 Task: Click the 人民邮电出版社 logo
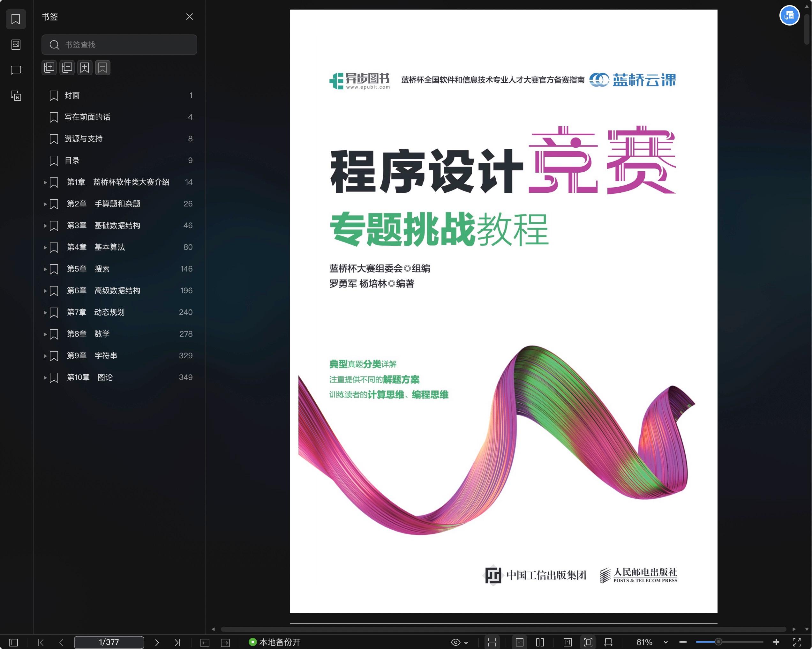pos(638,575)
